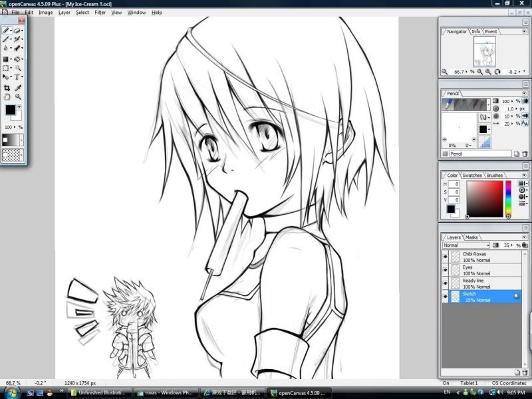Viewport: 532px width, 399px height.
Task: Toggle anti-aliasing AA button in Pencil panel
Action: pyautogui.click(x=525, y=124)
